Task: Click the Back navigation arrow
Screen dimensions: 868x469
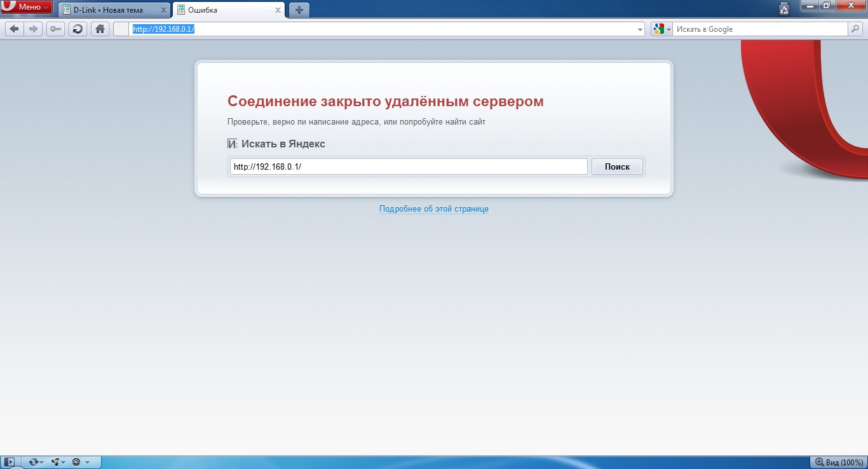Action: coord(14,29)
